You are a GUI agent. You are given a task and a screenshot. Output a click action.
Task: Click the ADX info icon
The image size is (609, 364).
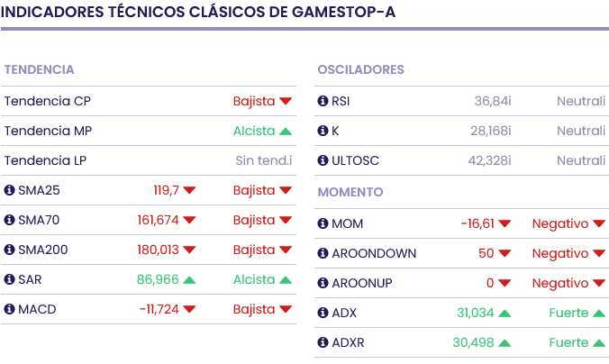tap(323, 313)
